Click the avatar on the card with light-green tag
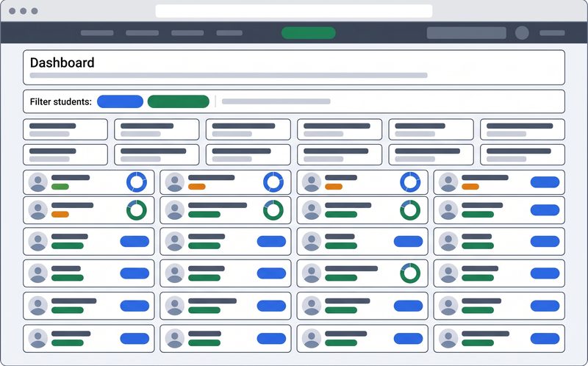This screenshot has height=366, width=588. coord(38,182)
